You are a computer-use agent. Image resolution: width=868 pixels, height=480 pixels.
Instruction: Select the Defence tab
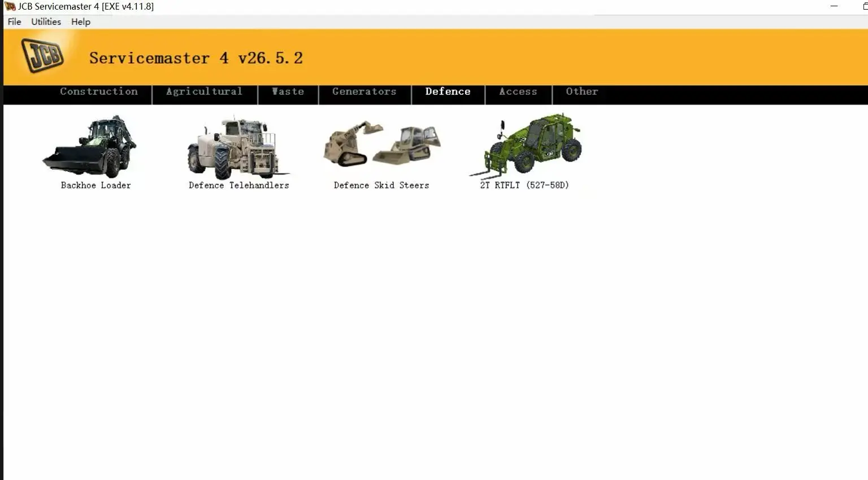(448, 91)
